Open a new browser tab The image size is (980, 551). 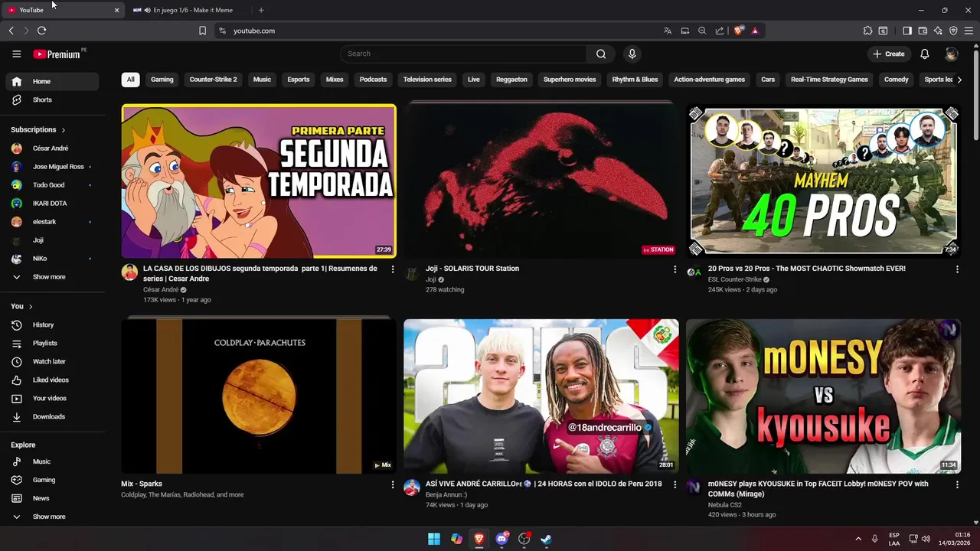[x=261, y=10]
